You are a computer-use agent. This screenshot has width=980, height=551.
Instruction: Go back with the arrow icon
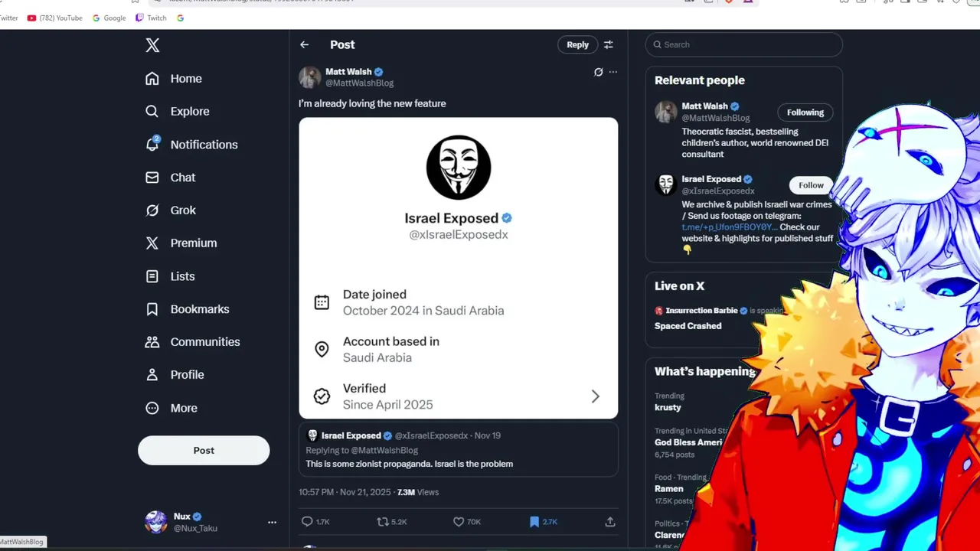[305, 44]
